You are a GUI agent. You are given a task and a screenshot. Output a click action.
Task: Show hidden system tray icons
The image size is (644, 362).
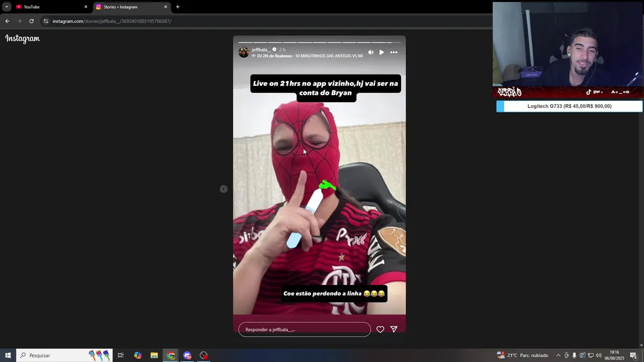tap(558, 355)
